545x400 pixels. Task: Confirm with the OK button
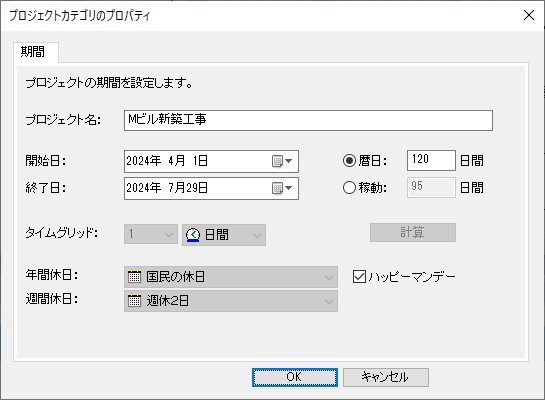point(295,377)
